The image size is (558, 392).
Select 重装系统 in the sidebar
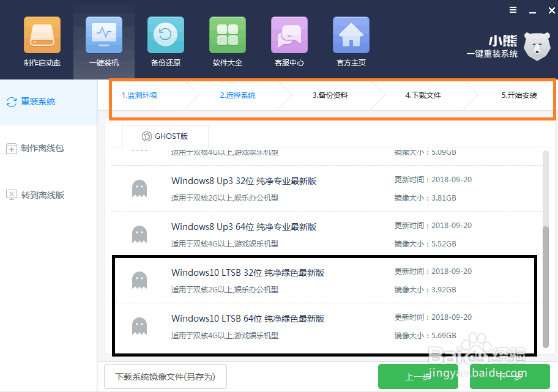[48, 102]
